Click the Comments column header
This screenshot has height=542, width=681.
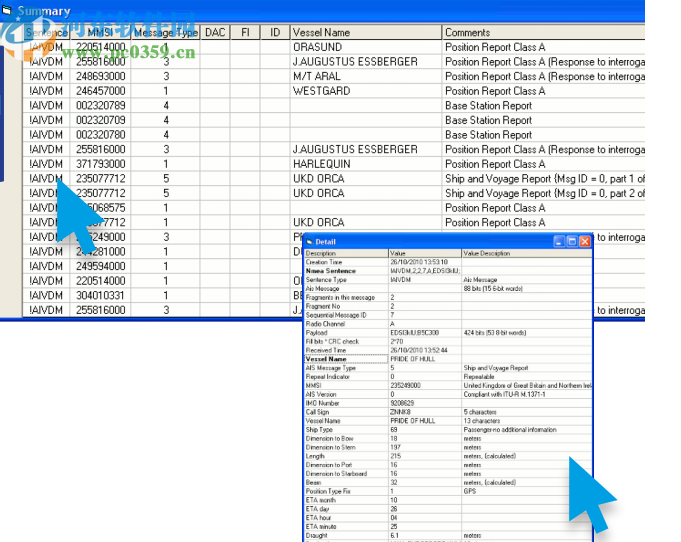(x=543, y=33)
